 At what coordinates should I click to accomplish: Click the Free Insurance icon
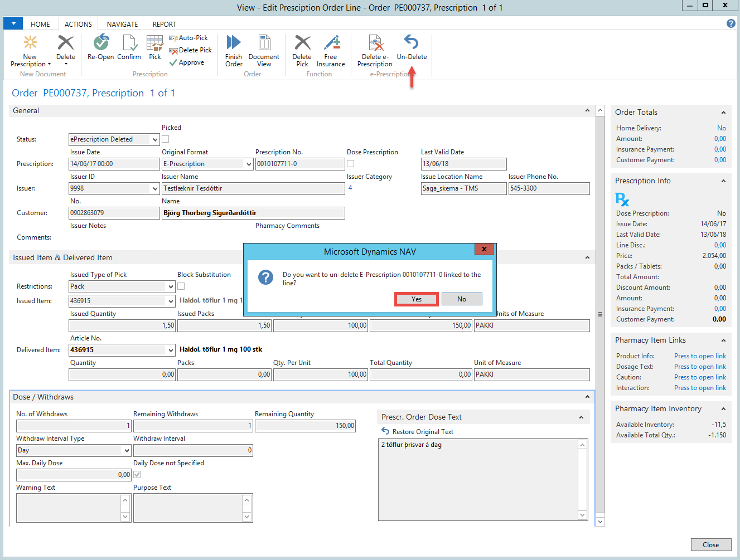pyautogui.click(x=331, y=43)
